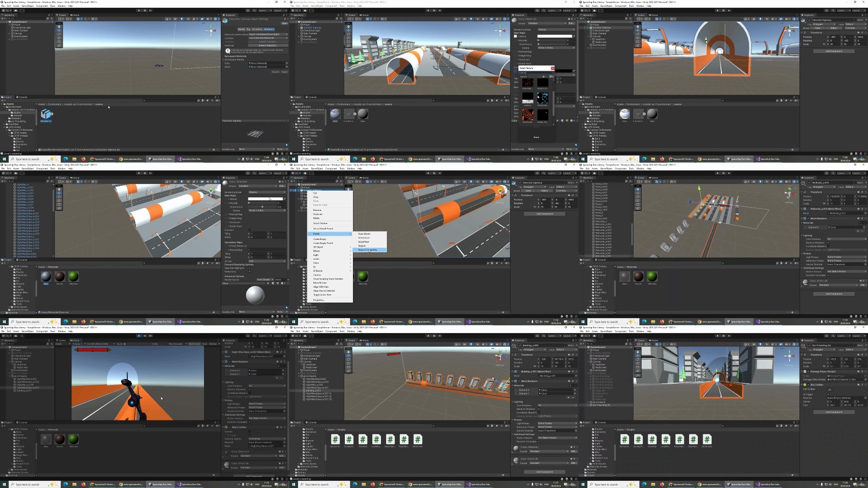Open the Rendering Mode dropdown in the middle-left Glass material Inspector
This screenshot has width=868, height=488.
[267, 192]
